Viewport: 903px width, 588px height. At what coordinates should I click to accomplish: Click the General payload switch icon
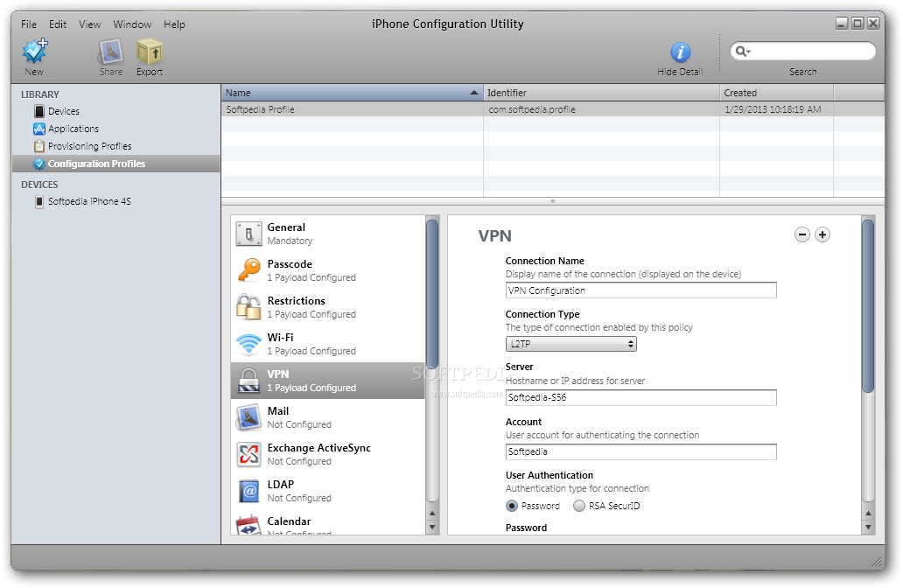point(248,234)
